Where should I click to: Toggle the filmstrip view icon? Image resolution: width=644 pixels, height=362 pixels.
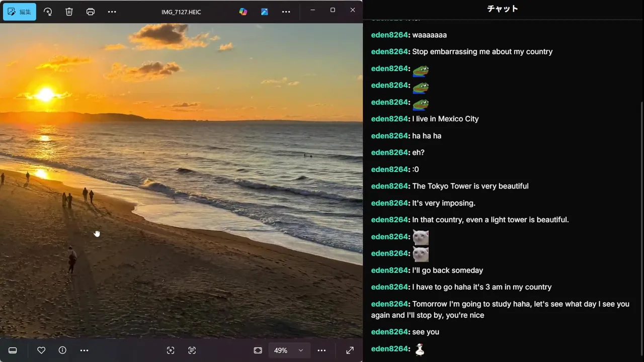[x=13, y=350]
